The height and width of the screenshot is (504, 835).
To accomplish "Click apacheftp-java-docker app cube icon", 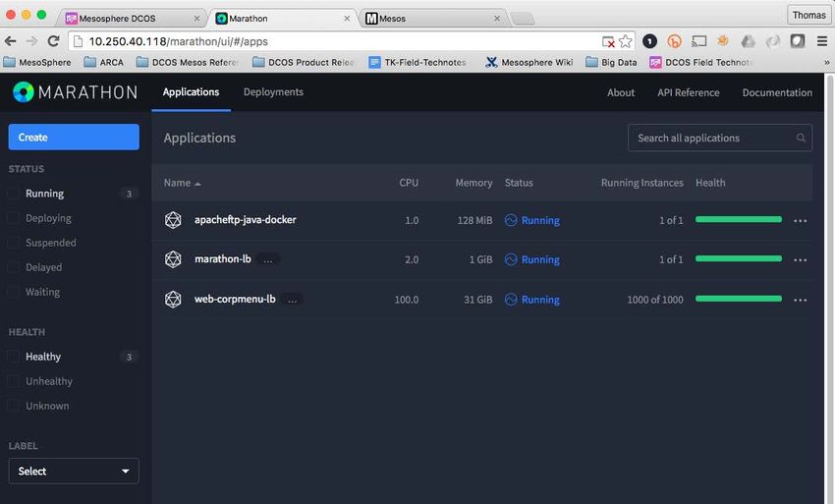I will click(x=173, y=219).
